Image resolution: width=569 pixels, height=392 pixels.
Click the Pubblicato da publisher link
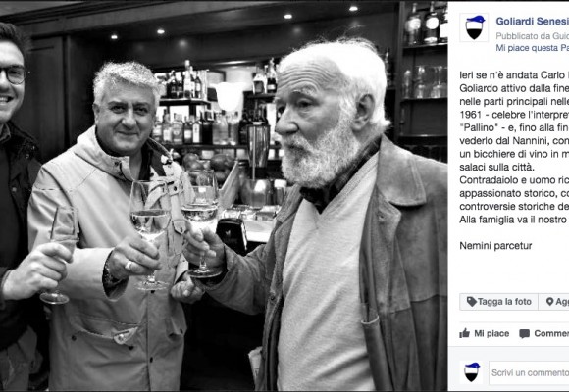click(x=533, y=36)
